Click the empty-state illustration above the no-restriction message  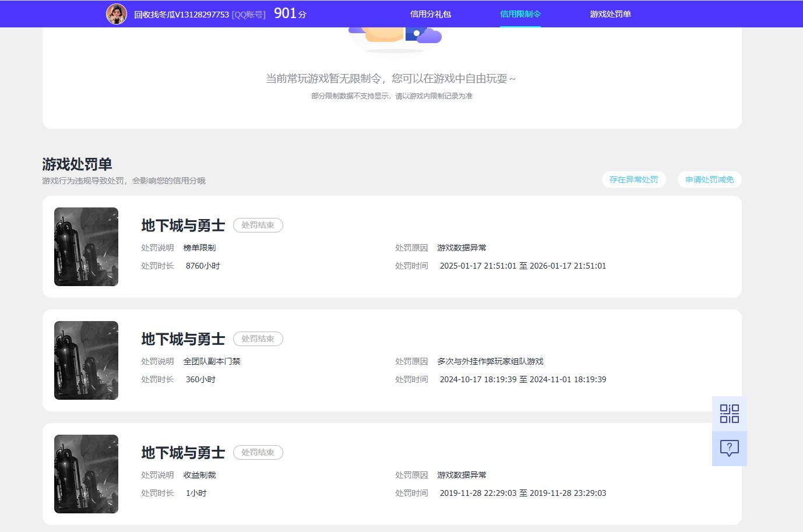pos(395,37)
